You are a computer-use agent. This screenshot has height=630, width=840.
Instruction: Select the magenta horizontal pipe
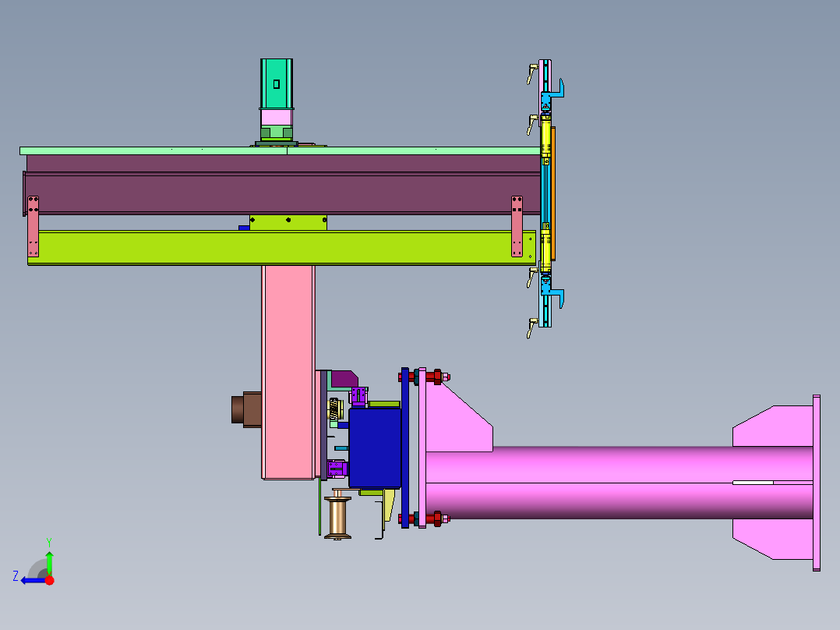(x=619, y=483)
